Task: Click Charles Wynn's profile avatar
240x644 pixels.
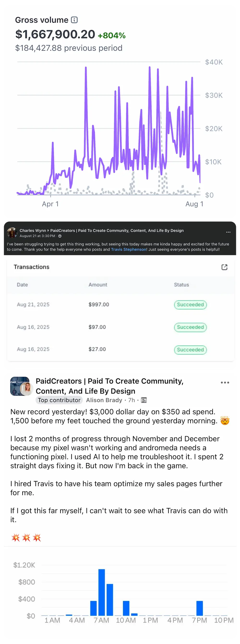Action: [12, 233]
